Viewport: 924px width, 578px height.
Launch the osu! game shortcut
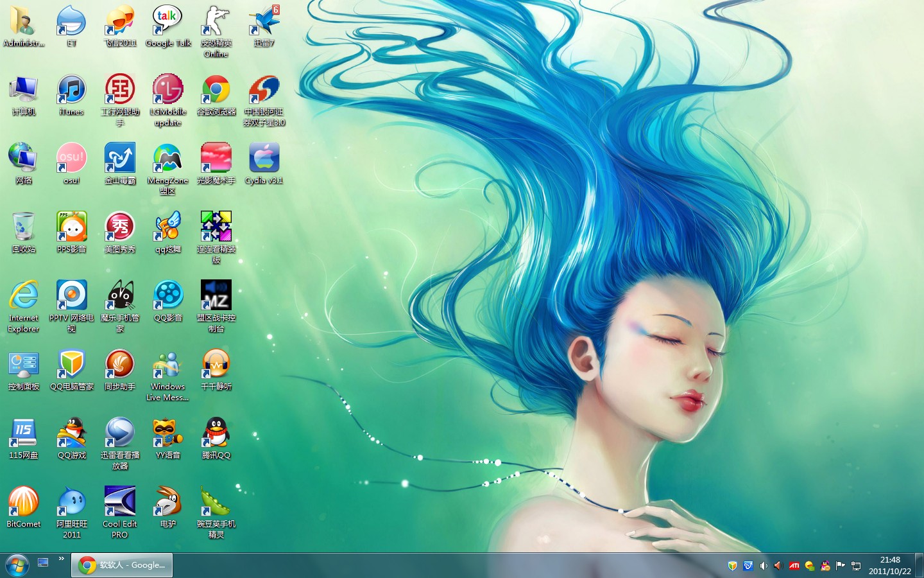click(x=71, y=164)
